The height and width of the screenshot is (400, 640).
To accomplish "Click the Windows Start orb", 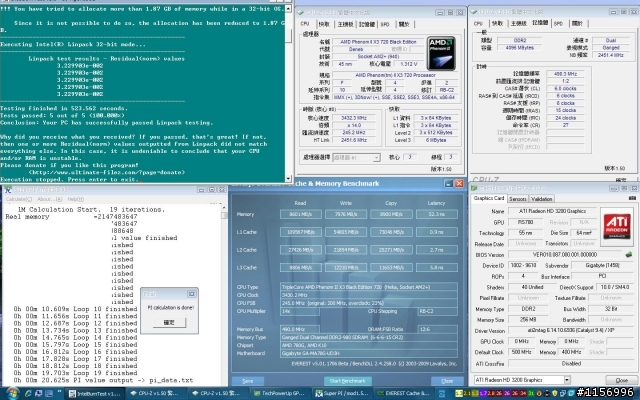I will (x=12, y=393).
